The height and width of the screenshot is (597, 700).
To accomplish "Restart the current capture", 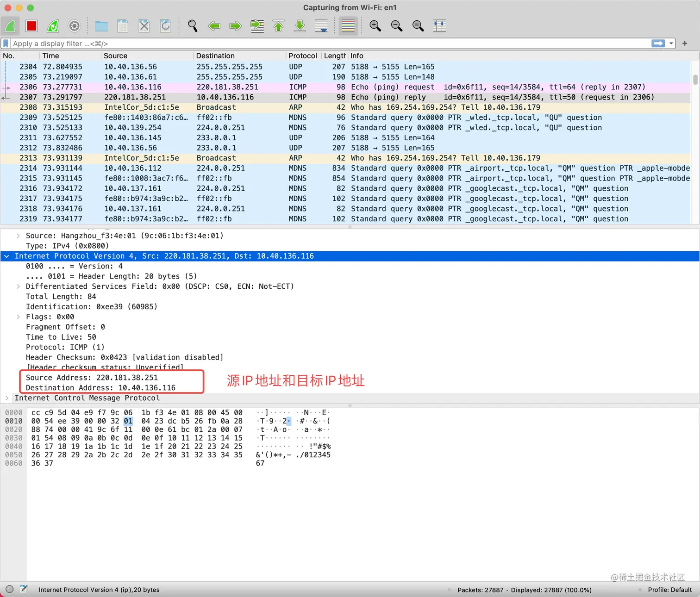I will (53, 26).
